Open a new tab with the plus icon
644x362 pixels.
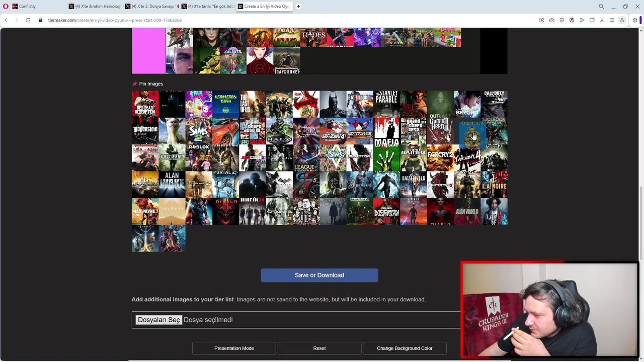pyautogui.click(x=298, y=7)
